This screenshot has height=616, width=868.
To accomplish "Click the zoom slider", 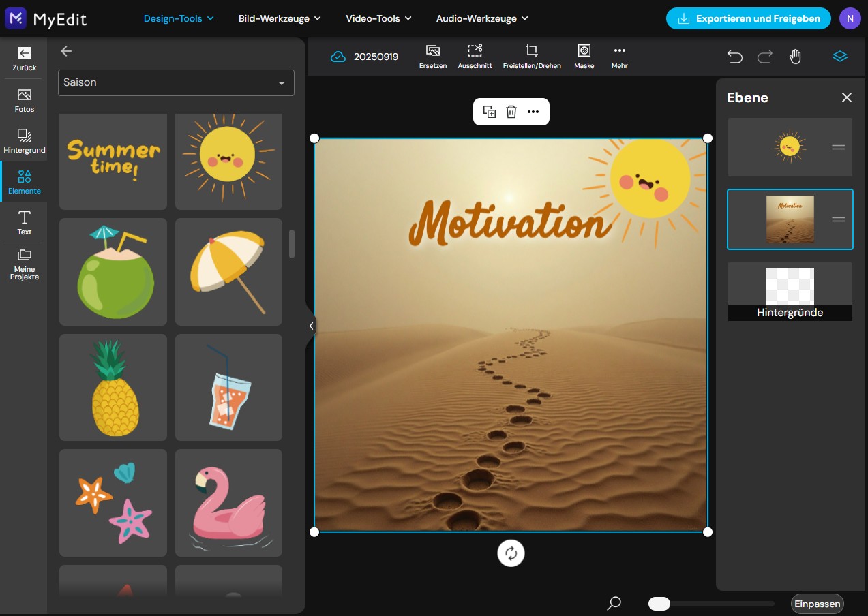I will coord(710,604).
